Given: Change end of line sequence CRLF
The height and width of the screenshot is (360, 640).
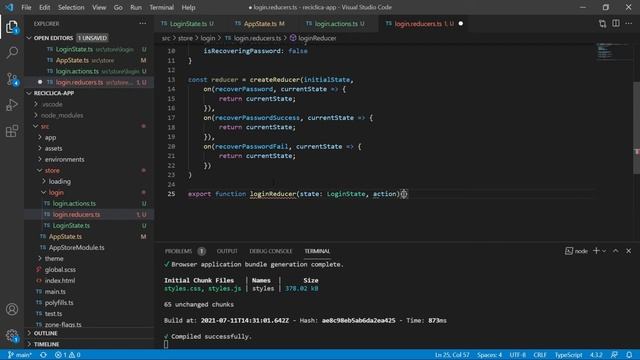Looking at the screenshot, I should pyautogui.click(x=540, y=355).
